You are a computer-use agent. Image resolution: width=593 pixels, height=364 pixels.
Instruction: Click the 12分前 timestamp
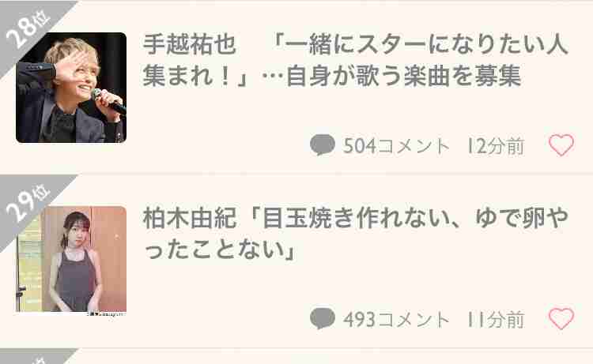(497, 146)
